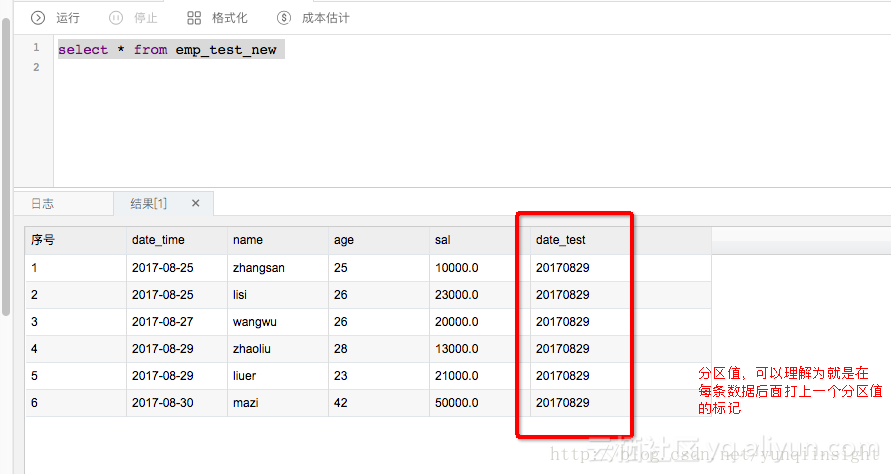891x474 pixels.
Task: Click in SQL editor line 1 text
Action: tap(167, 49)
